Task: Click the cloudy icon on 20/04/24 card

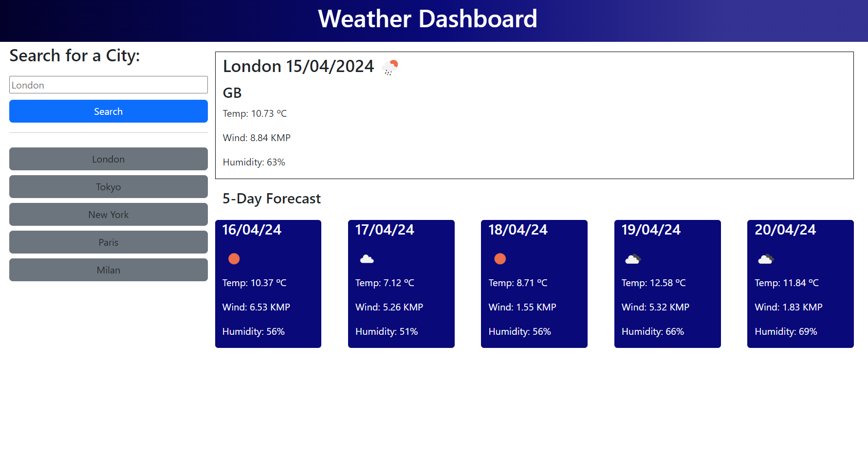Action: tap(766, 259)
